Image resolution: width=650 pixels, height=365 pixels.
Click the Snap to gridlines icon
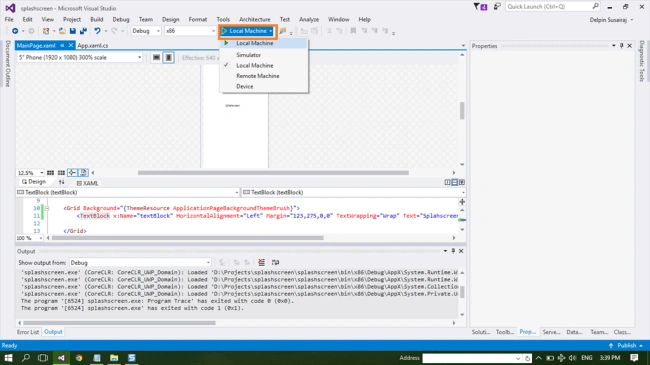61,173
